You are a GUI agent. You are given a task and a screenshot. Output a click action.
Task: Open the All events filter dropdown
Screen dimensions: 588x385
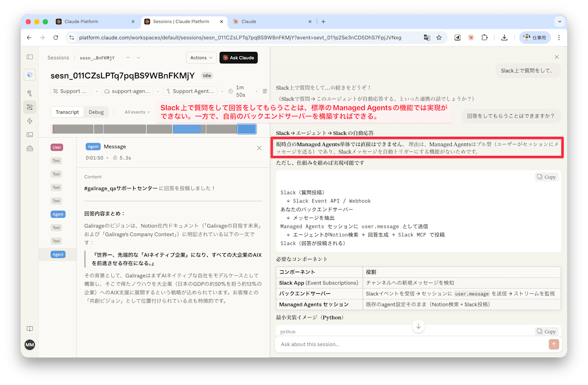[x=138, y=112]
